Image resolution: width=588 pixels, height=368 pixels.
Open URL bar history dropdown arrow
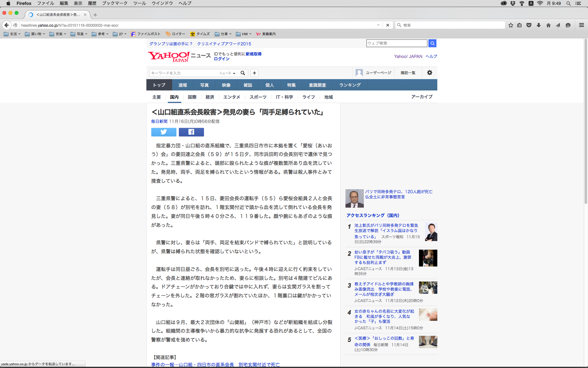pyautogui.click(x=378, y=25)
